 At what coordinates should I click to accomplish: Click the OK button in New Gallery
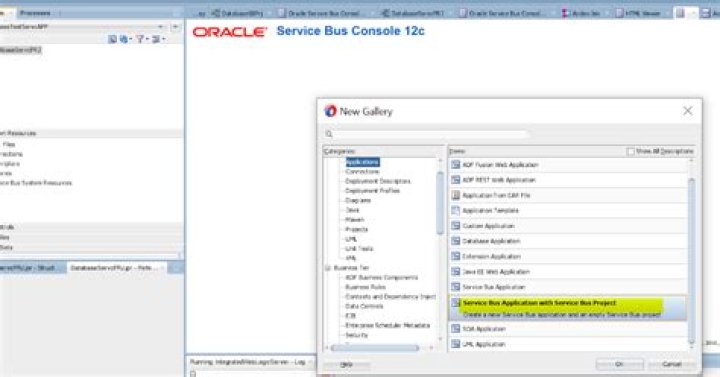(619, 364)
